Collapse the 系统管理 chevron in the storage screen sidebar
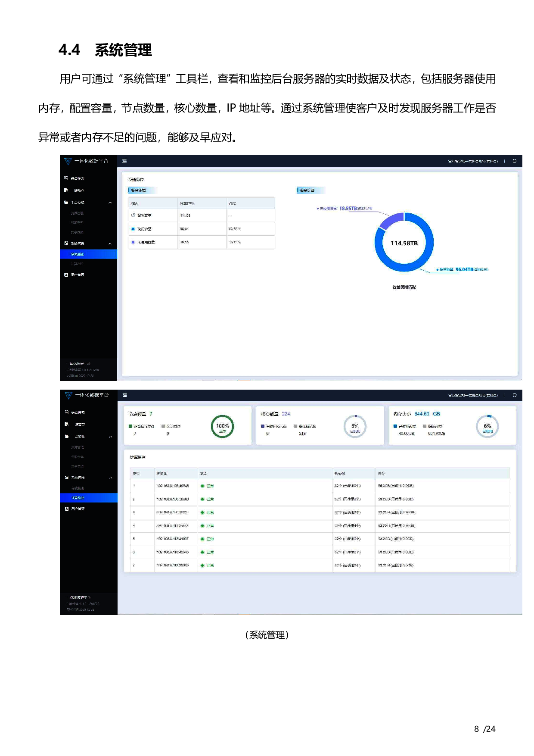The width and height of the screenshot is (534, 756). pos(110,244)
